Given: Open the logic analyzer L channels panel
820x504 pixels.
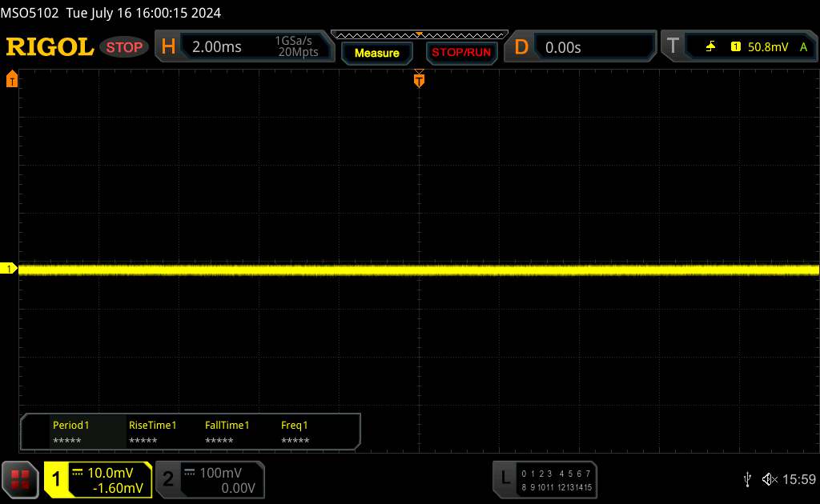Looking at the screenshot, I should [504, 478].
